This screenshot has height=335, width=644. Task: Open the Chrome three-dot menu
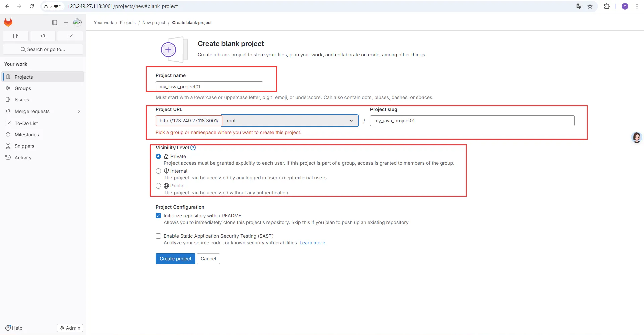point(637,6)
